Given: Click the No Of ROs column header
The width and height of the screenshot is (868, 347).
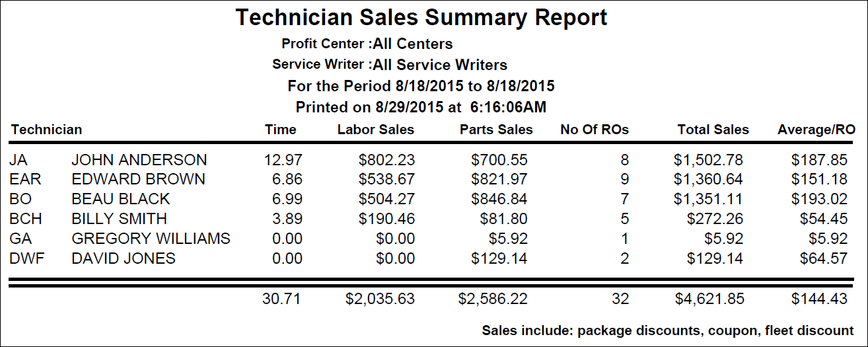Looking at the screenshot, I should pyautogui.click(x=595, y=130).
